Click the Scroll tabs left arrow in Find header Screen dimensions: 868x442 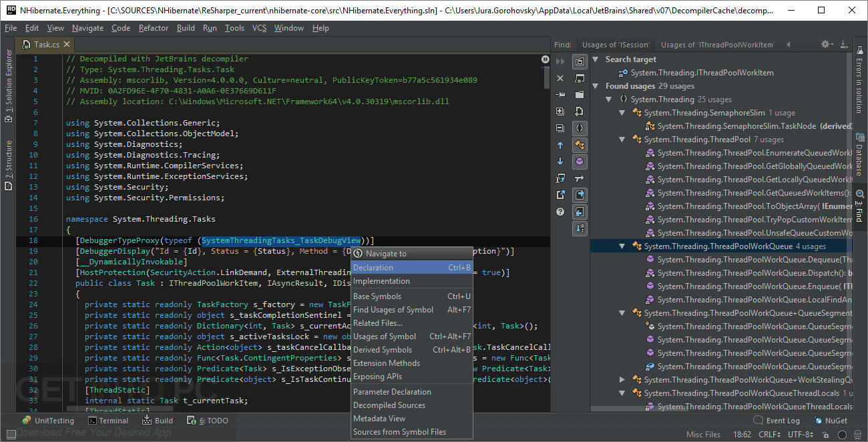(x=788, y=45)
